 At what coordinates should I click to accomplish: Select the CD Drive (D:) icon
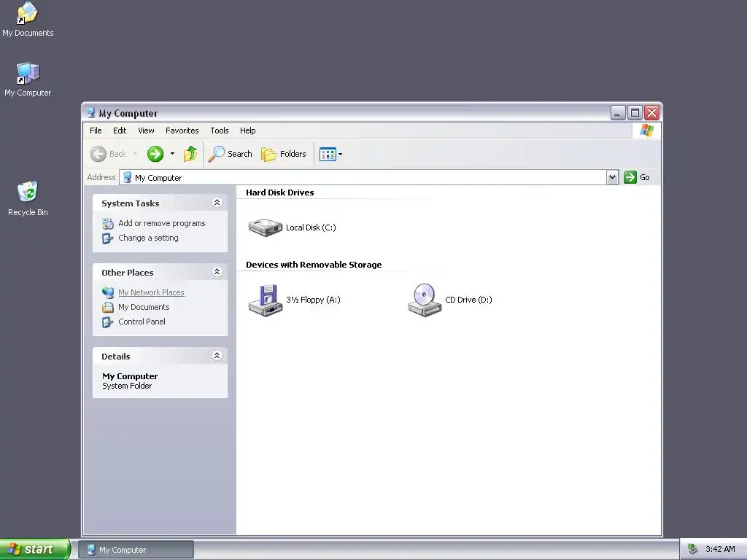pos(425,300)
